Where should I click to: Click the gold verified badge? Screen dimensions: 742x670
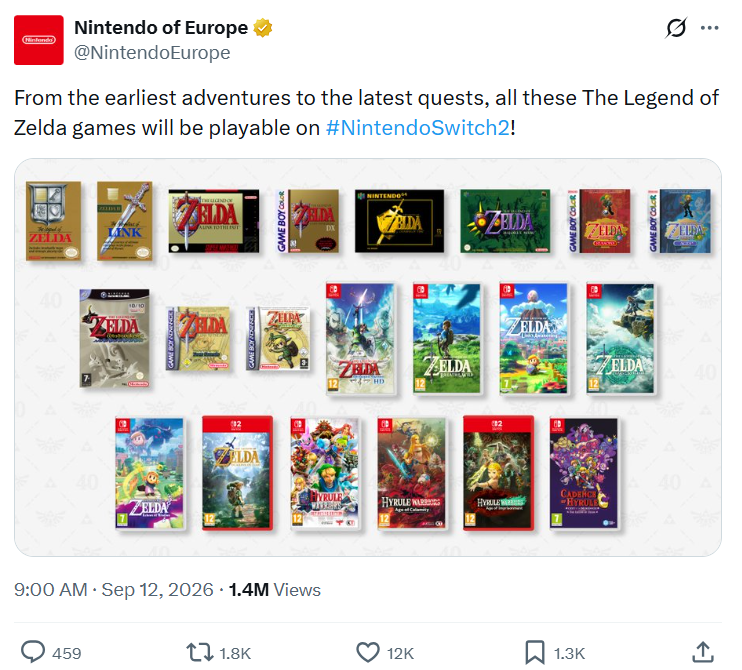tap(263, 28)
